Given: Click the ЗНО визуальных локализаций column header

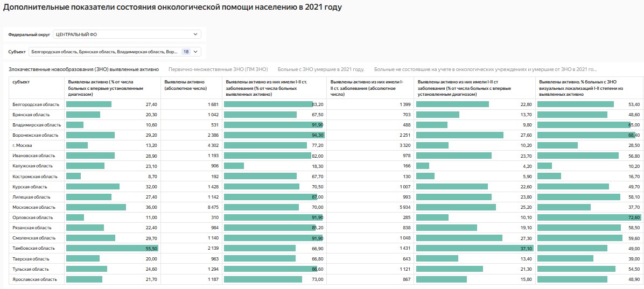Looking at the screenshot, I should click(x=582, y=88).
